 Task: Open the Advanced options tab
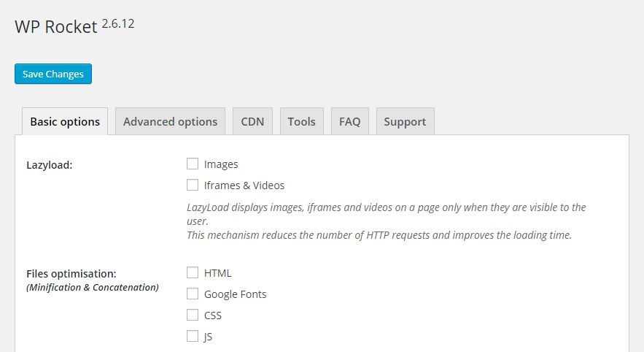tap(170, 122)
